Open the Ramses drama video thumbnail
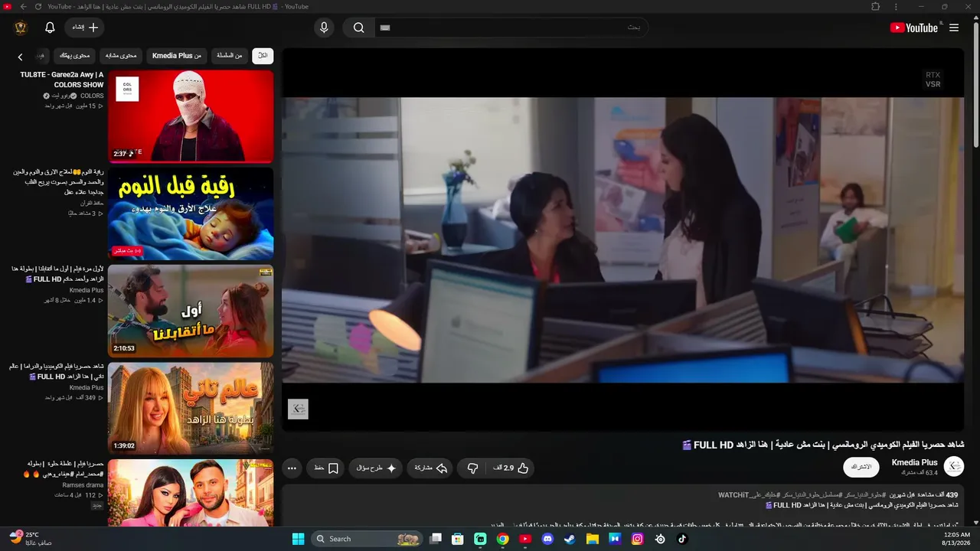Viewport: 980px width, 551px height. point(191,493)
